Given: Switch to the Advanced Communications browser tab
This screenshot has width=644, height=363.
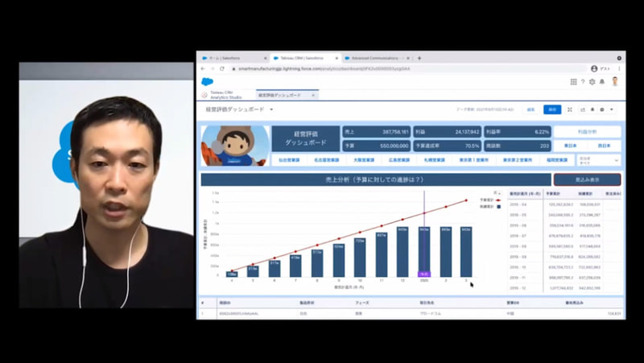Looking at the screenshot, I should click(375, 58).
